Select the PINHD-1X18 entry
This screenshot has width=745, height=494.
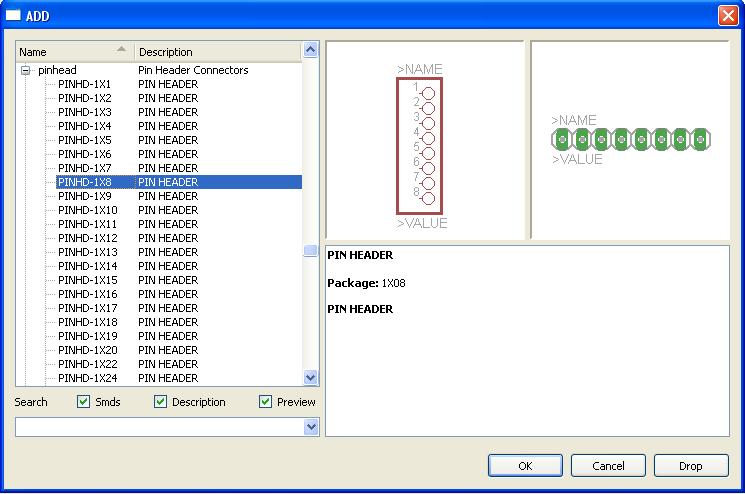(87, 322)
